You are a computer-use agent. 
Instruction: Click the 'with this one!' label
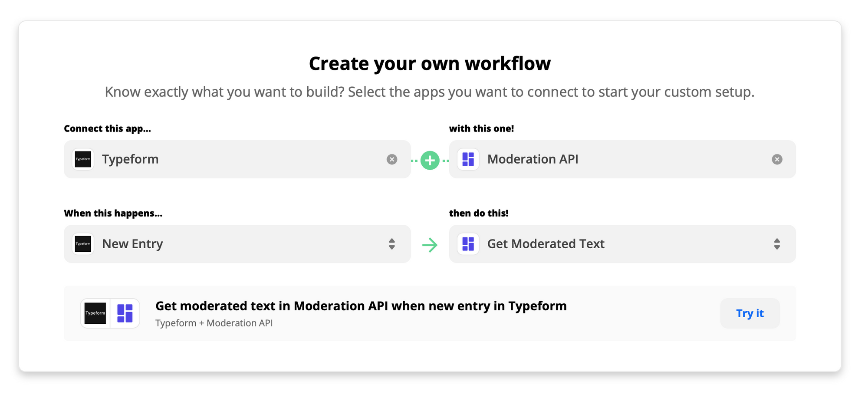tap(481, 128)
